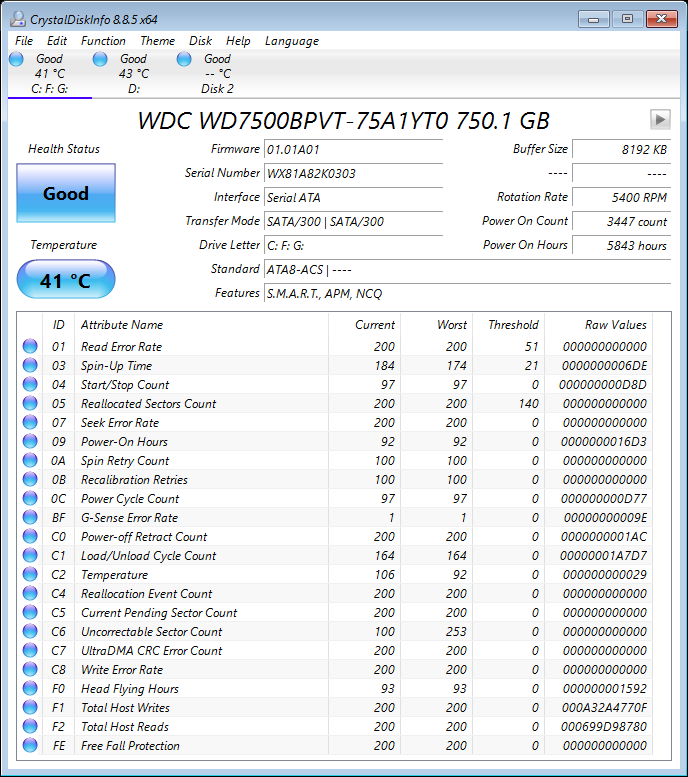This screenshot has height=777, width=688.
Task: Click the Standard field ATA8-ACS
Action: click(467, 270)
